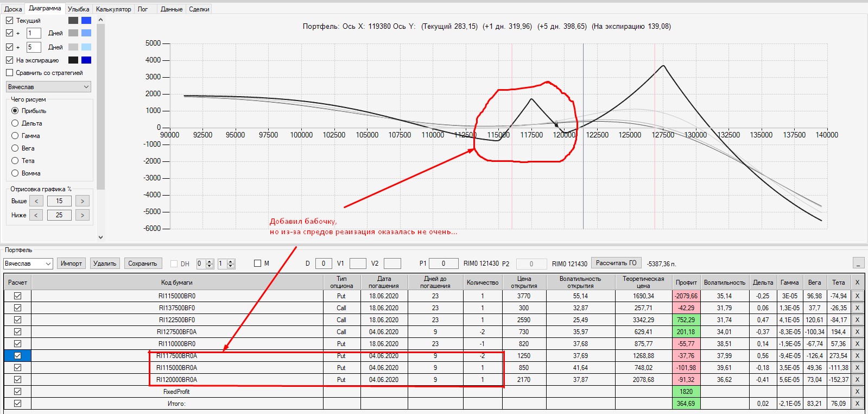Remove RI127500BF0A using its X button

coord(857,332)
